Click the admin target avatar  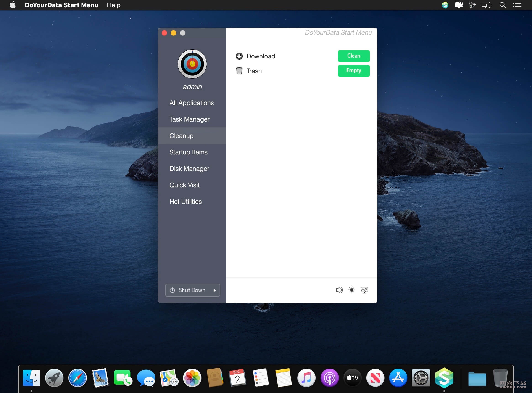(x=192, y=64)
